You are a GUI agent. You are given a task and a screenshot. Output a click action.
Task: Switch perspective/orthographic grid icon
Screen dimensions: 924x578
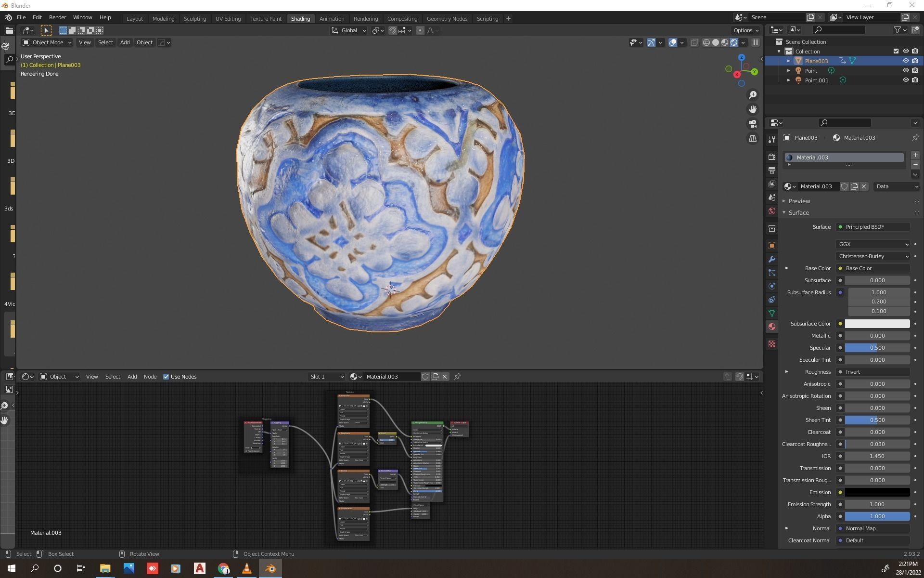tap(753, 138)
